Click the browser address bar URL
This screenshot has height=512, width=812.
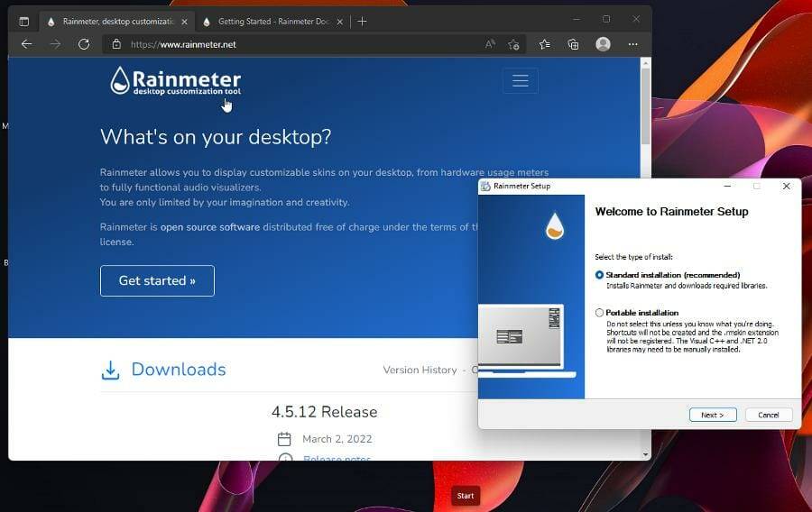(183, 44)
